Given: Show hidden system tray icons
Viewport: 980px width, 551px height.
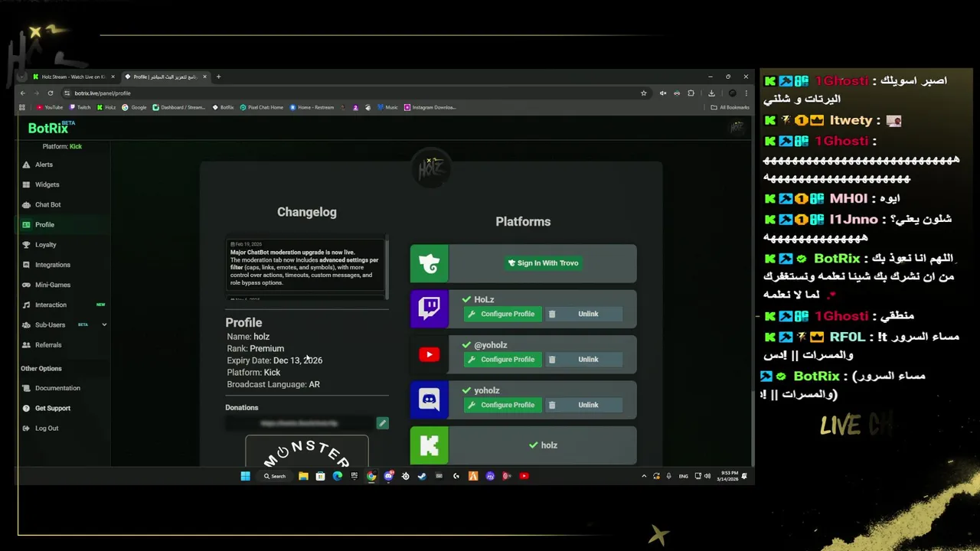Looking at the screenshot, I should (644, 476).
